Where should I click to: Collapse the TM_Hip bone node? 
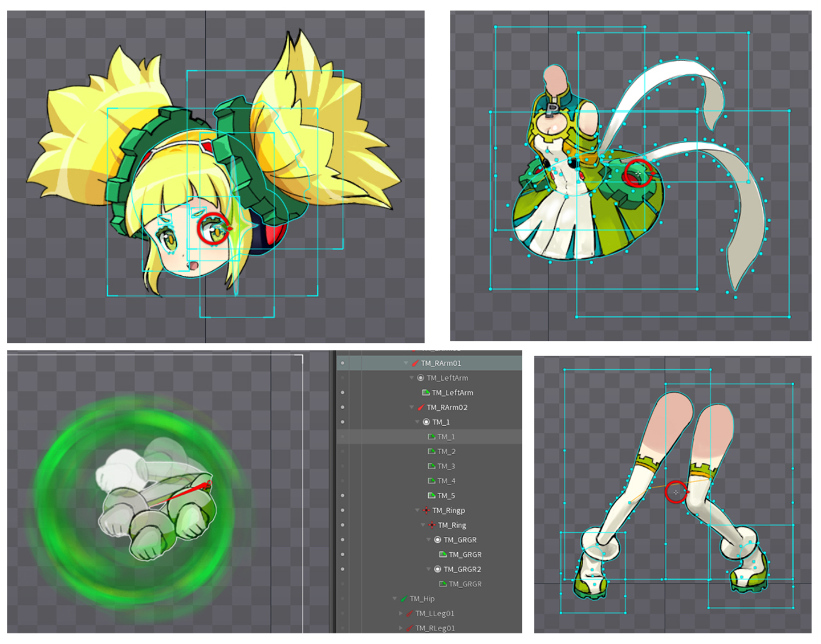click(x=395, y=599)
